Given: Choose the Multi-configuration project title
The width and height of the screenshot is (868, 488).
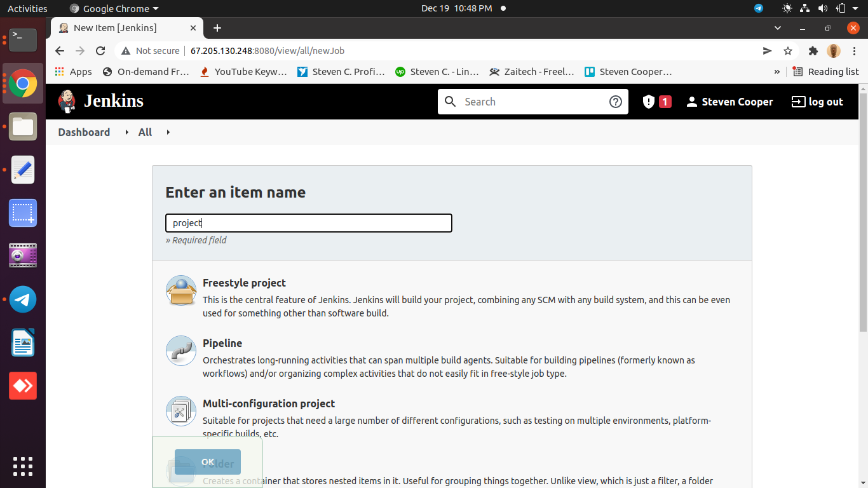Looking at the screenshot, I should (x=269, y=403).
